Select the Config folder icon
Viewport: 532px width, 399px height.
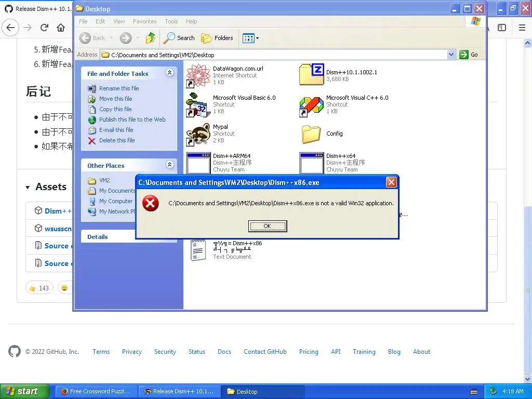pyautogui.click(x=311, y=134)
